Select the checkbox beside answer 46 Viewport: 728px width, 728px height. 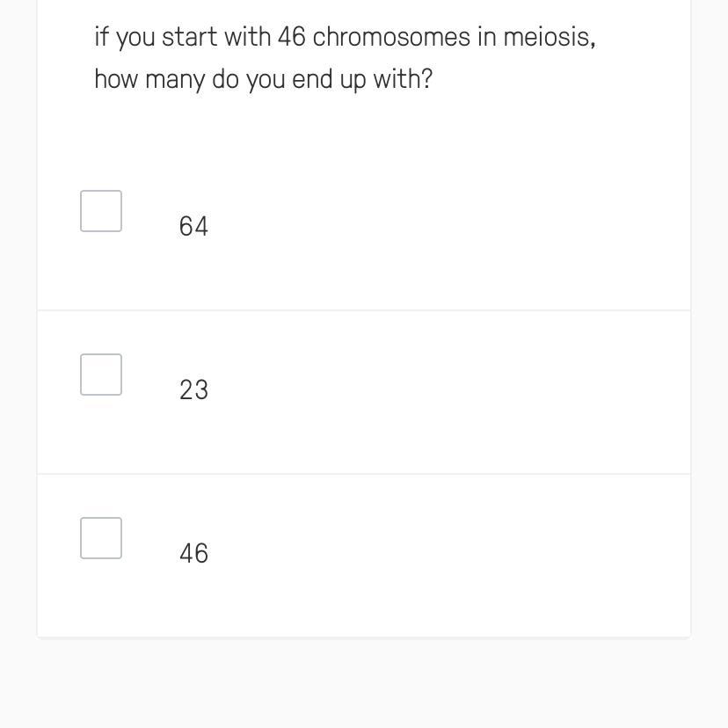coord(101,538)
